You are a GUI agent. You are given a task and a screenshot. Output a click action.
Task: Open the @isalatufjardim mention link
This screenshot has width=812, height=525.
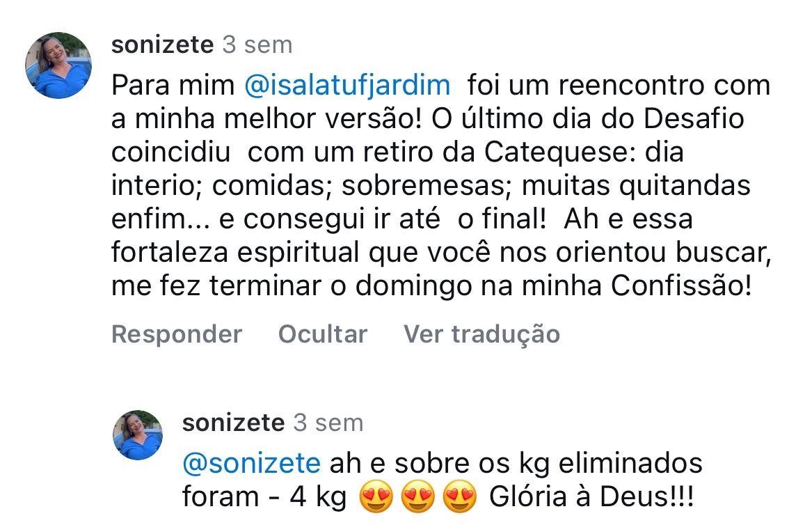[347, 85]
